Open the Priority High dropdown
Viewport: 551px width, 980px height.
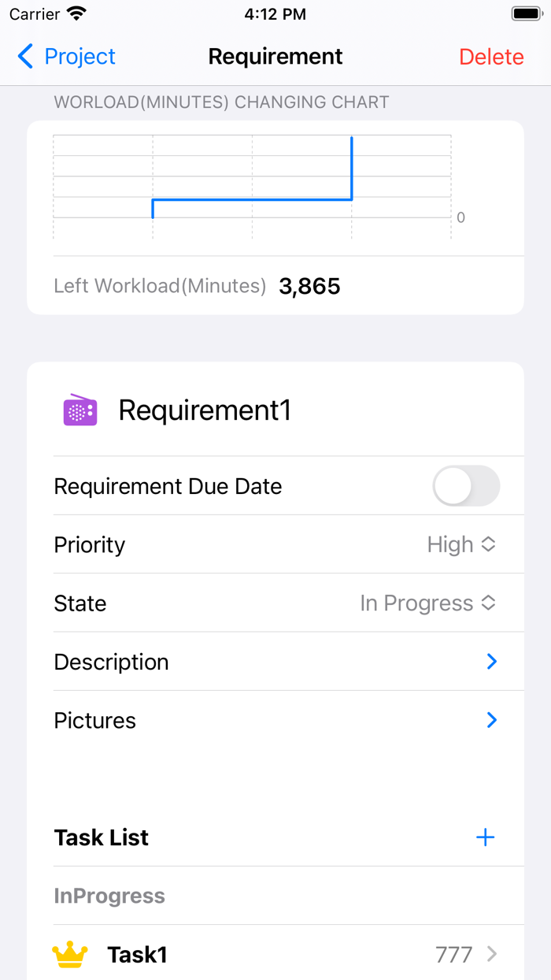coord(461,544)
